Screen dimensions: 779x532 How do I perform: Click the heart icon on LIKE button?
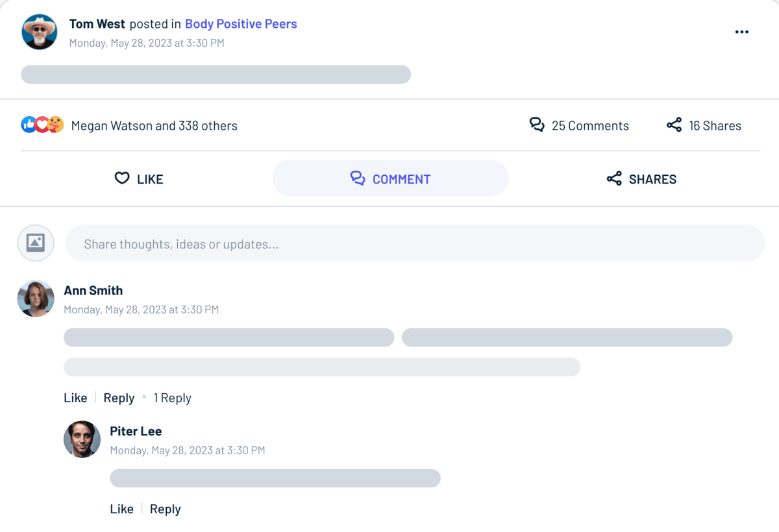pyautogui.click(x=122, y=178)
